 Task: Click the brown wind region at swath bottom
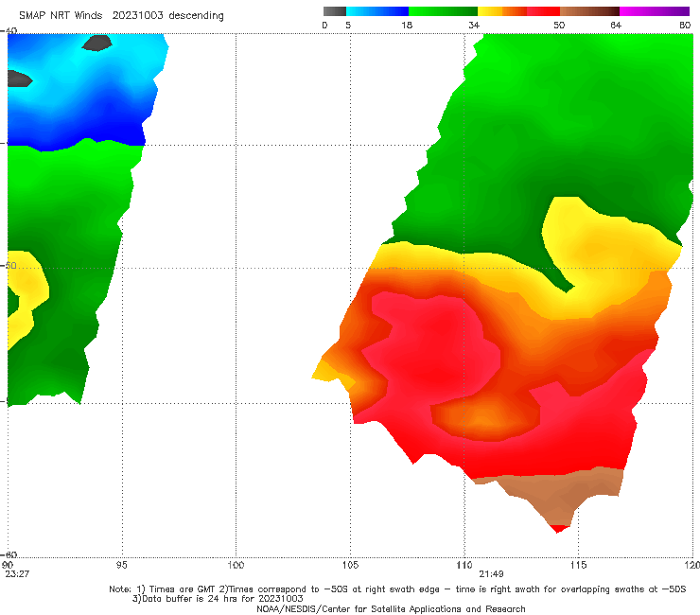coord(558,494)
